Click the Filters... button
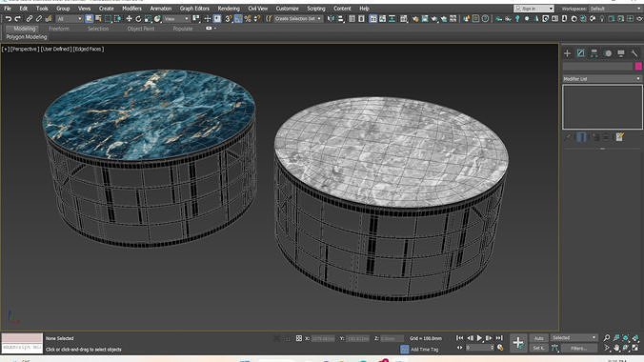This screenshot has width=644, height=362. 578,348
